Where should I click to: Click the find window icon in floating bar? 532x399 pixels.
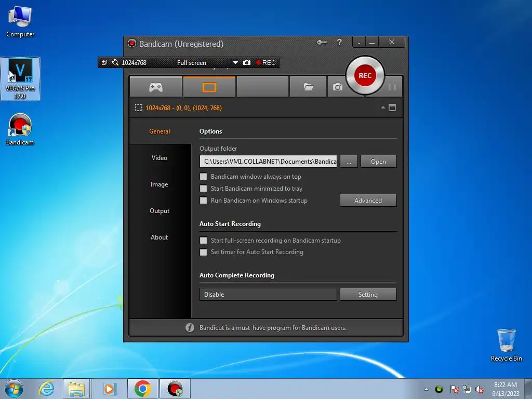(x=104, y=62)
